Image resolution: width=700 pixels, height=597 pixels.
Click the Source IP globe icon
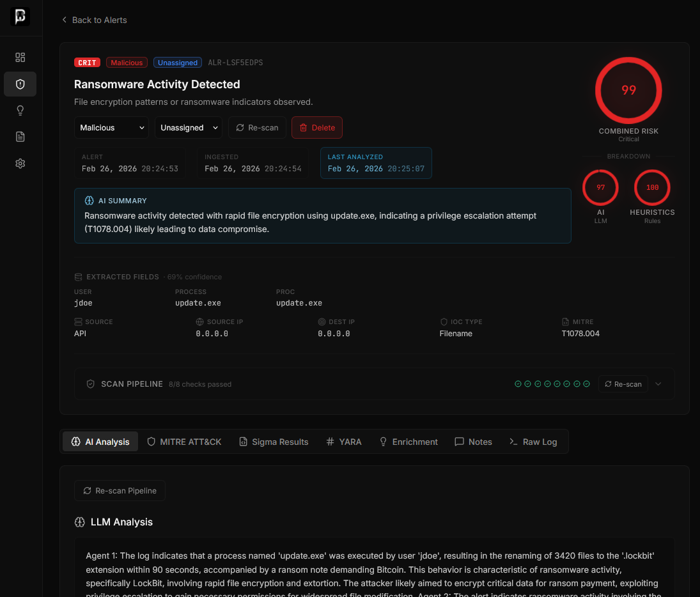click(199, 322)
